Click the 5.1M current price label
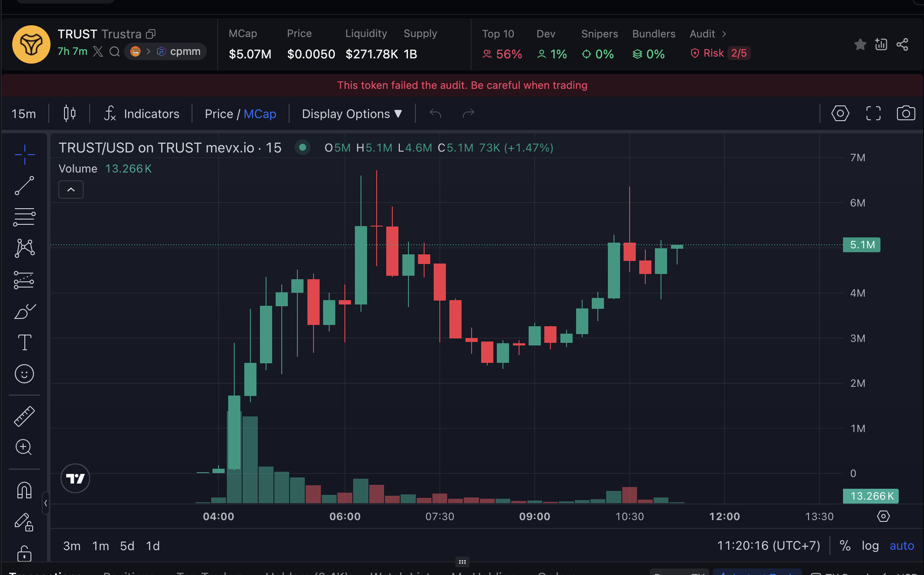The width and height of the screenshot is (924, 575). pyautogui.click(x=862, y=245)
